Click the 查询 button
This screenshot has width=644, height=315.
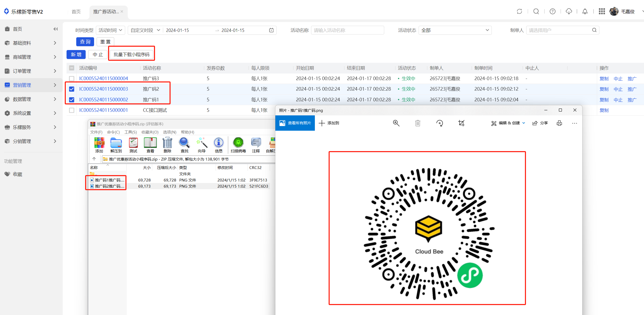coord(85,42)
